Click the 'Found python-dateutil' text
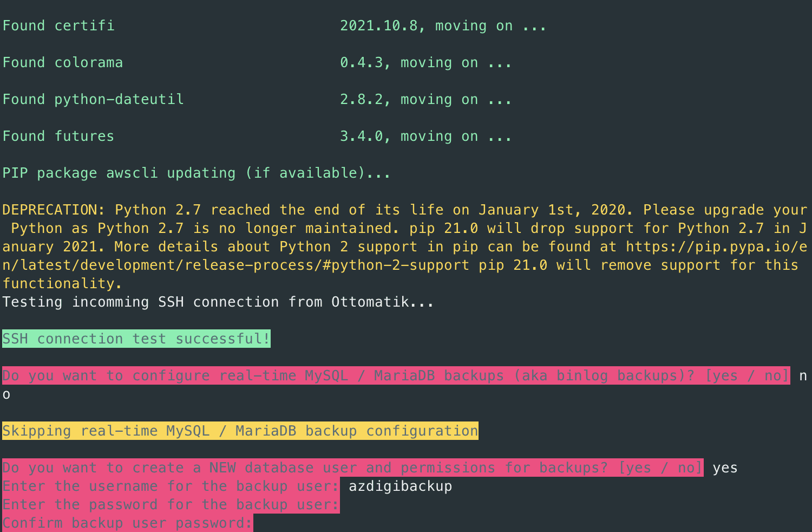Image resolution: width=812 pixels, height=532 pixels. [x=93, y=100]
